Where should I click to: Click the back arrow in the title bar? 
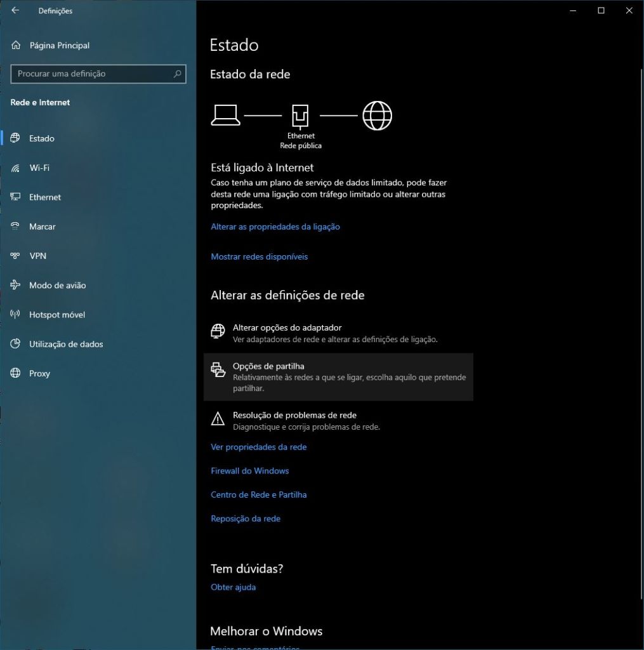coord(15,11)
